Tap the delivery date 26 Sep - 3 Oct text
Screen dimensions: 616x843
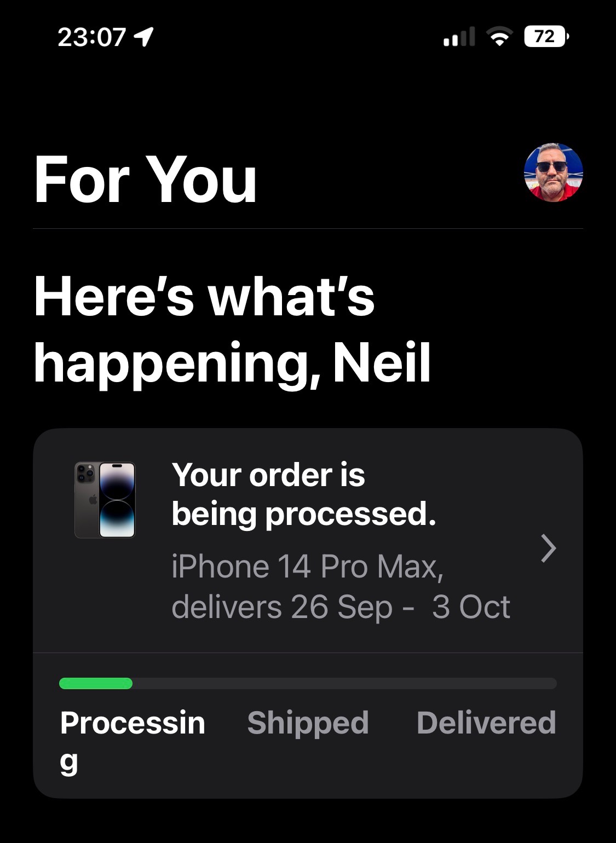[400, 607]
